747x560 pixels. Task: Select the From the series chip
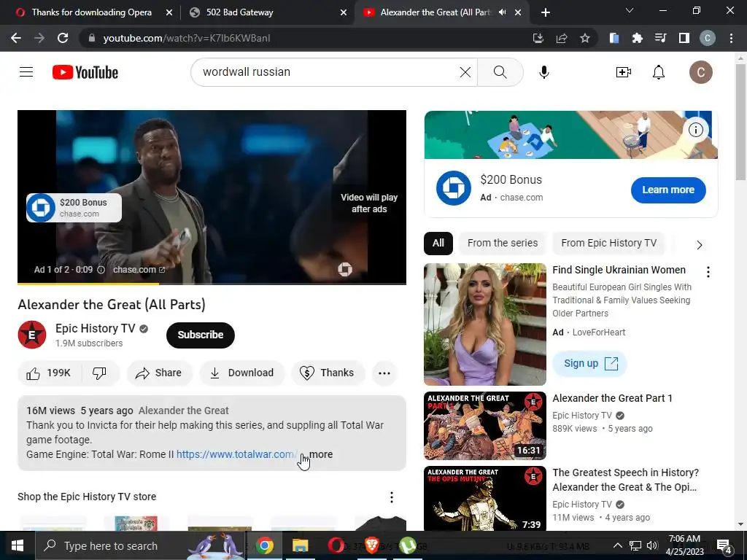click(x=503, y=243)
